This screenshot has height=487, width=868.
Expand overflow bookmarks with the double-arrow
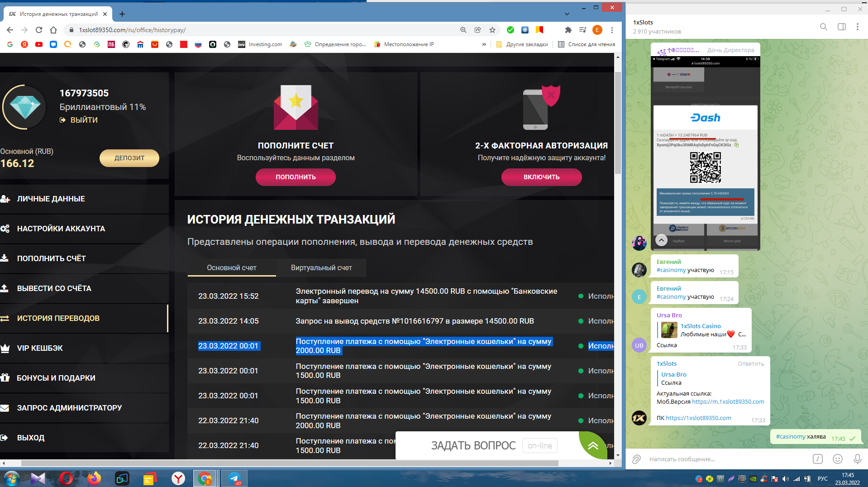[x=484, y=44]
